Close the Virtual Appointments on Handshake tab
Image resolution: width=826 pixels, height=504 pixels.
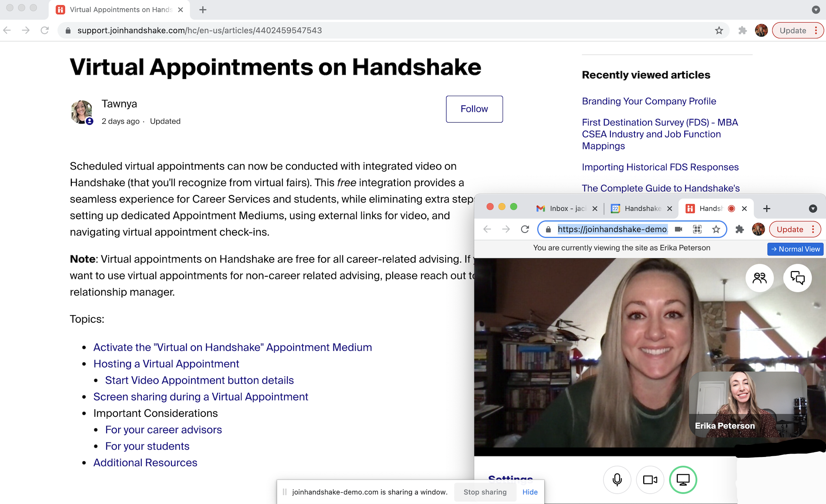coord(180,10)
